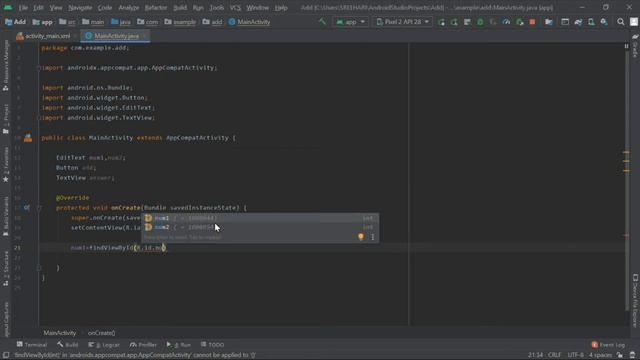
Task: Open the CRLF line separator selector
Action: click(x=554, y=355)
